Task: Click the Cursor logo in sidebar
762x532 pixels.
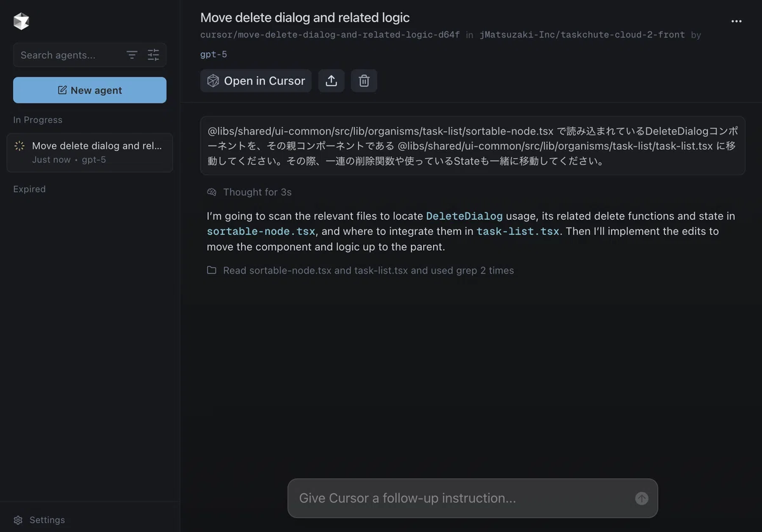Action: click(21, 21)
